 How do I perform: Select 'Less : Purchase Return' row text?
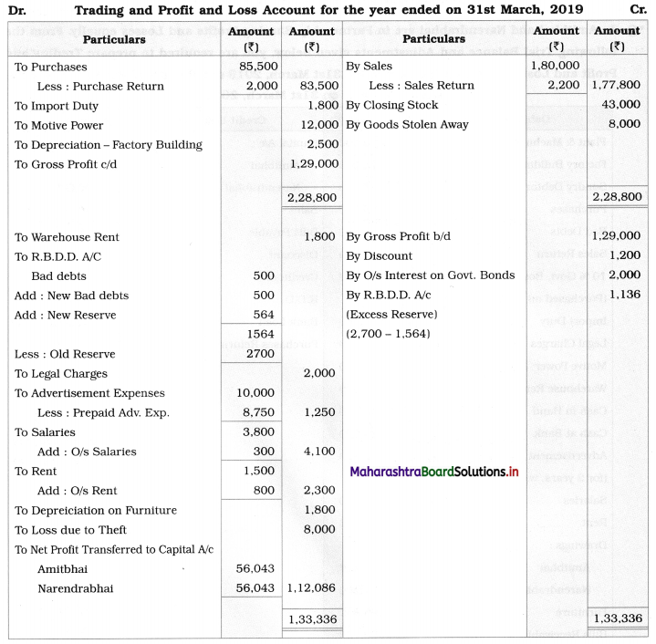pos(100,86)
